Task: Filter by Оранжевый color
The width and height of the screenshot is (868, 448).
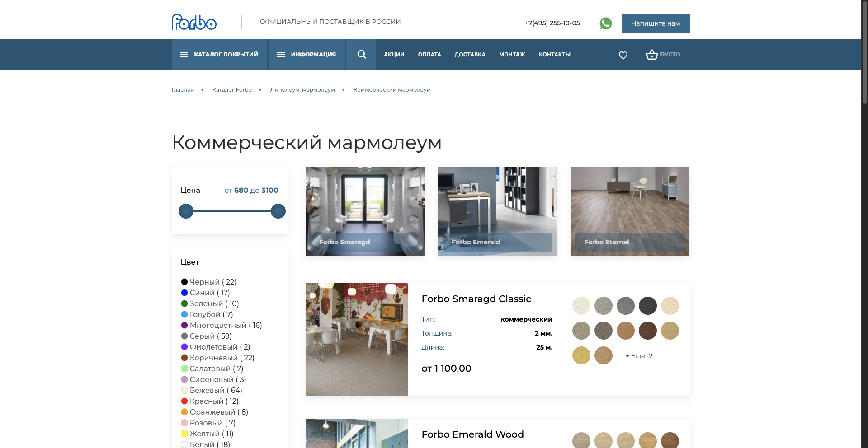Action: [214, 412]
